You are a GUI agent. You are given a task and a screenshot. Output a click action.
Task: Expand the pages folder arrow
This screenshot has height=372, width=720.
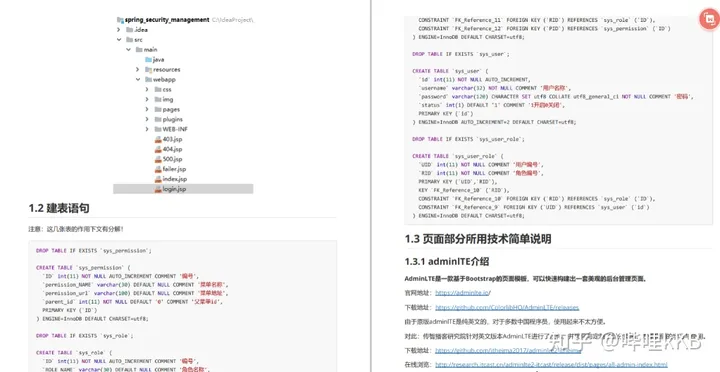[x=147, y=109]
